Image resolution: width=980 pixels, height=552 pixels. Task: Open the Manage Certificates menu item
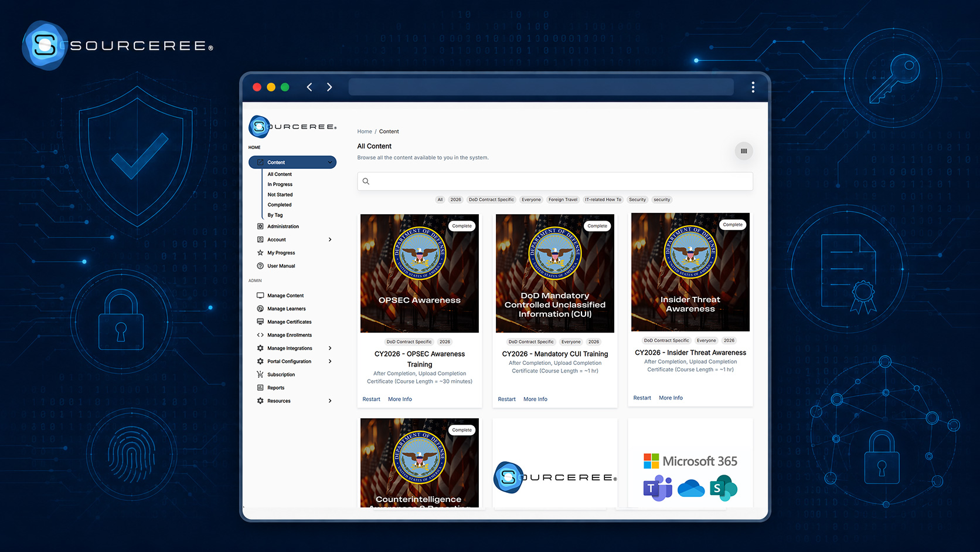click(x=290, y=322)
